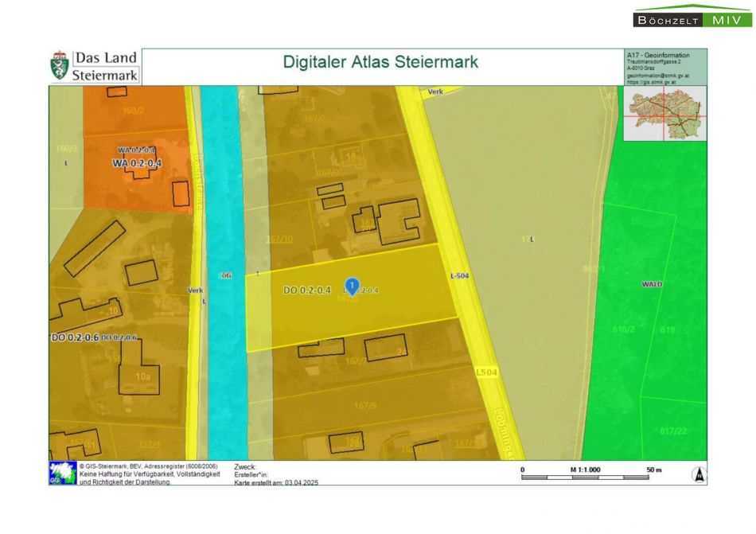Open the https://gis.stmk.gv.at link

(651, 82)
